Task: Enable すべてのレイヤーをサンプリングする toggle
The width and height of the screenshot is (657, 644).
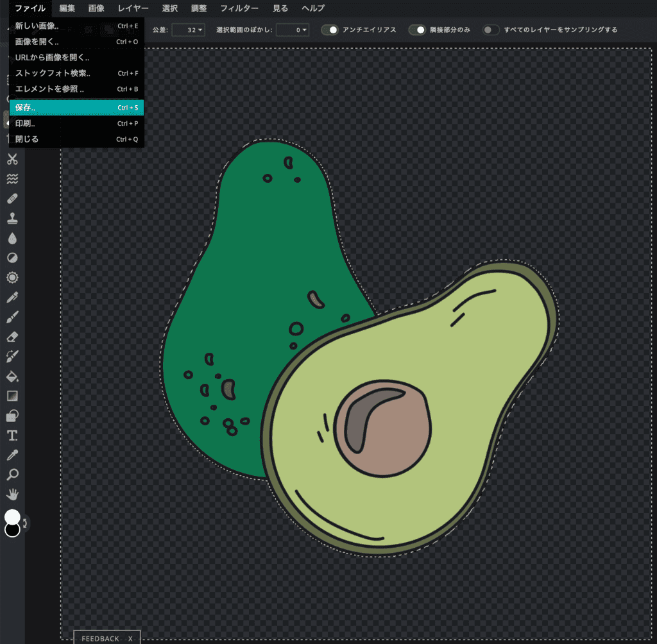Action: tap(491, 30)
